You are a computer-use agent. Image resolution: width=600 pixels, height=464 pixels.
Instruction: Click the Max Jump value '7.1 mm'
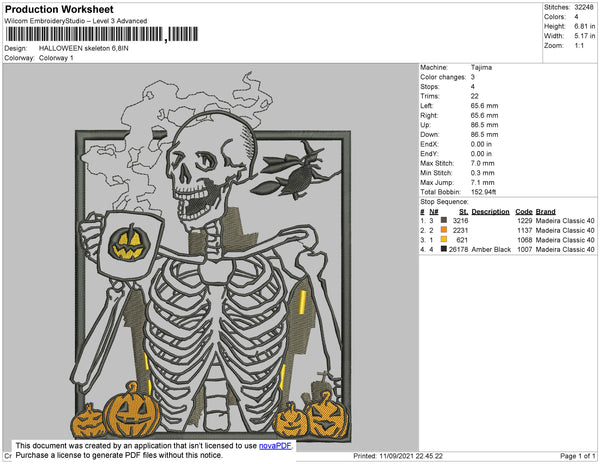click(483, 182)
